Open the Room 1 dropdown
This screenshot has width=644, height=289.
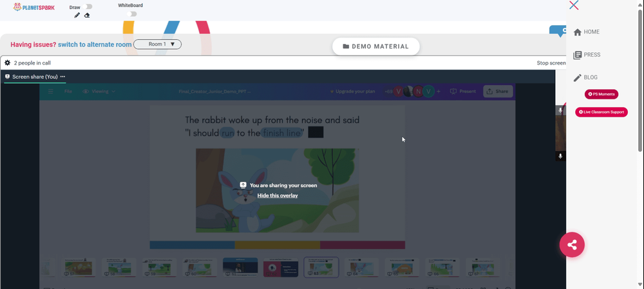[157, 44]
